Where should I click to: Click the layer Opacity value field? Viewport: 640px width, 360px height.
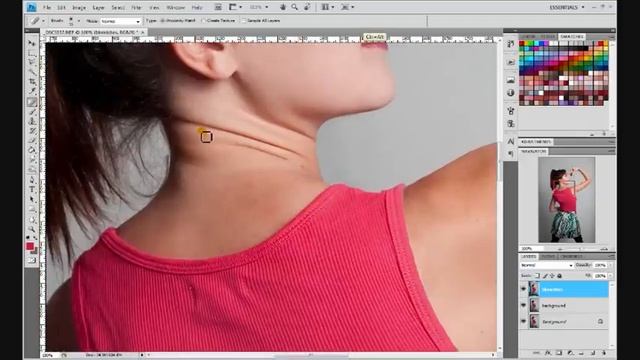pyautogui.click(x=600, y=265)
